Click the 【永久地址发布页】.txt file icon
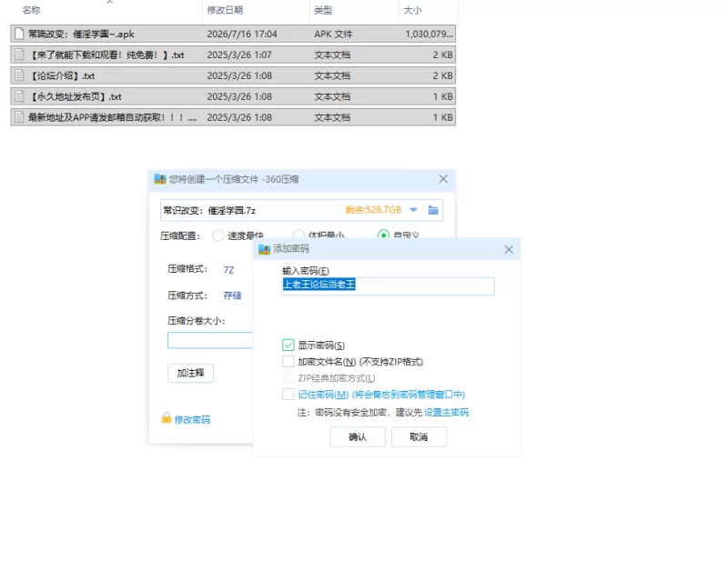Image resolution: width=728 pixels, height=581 pixels. [x=19, y=96]
